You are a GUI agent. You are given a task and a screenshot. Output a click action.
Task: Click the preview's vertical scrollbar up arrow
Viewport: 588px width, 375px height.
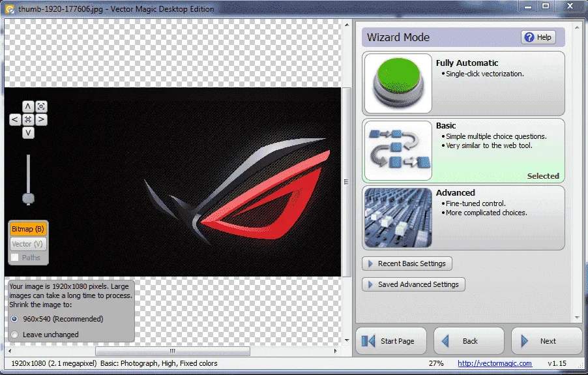(347, 25)
